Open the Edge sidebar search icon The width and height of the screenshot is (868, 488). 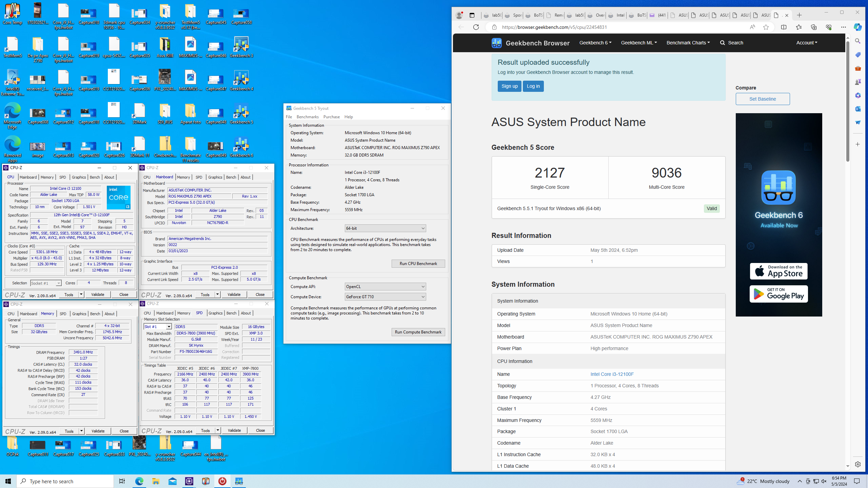point(858,41)
